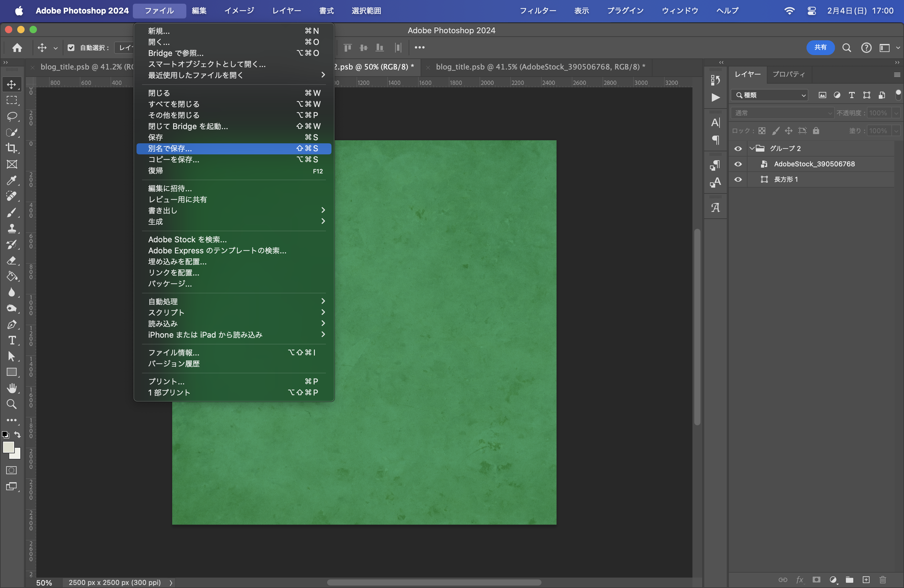Select the Lasso tool
The width and height of the screenshot is (904, 588).
click(12, 116)
